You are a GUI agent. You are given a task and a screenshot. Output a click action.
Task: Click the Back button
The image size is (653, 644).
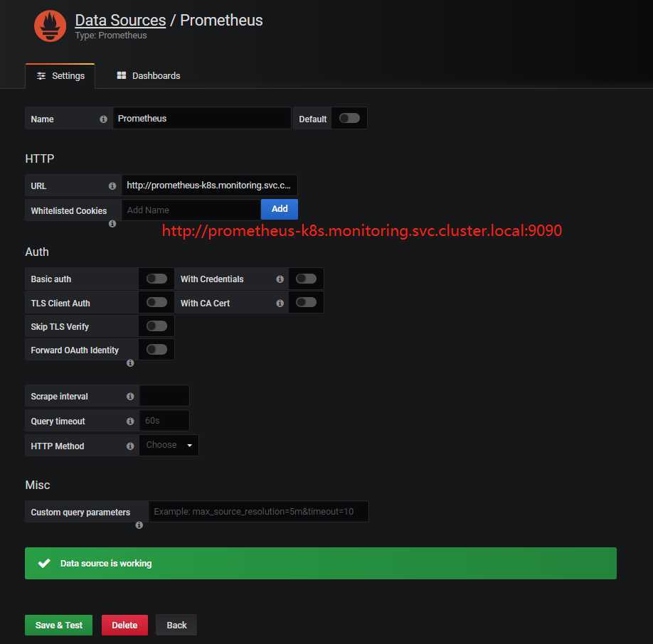point(176,625)
